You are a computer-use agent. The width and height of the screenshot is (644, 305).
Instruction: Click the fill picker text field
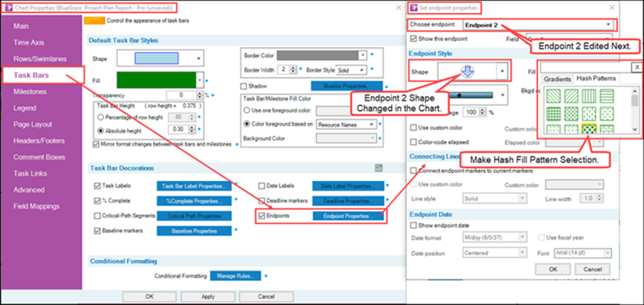pyautogui.click(x=586, y=67)
